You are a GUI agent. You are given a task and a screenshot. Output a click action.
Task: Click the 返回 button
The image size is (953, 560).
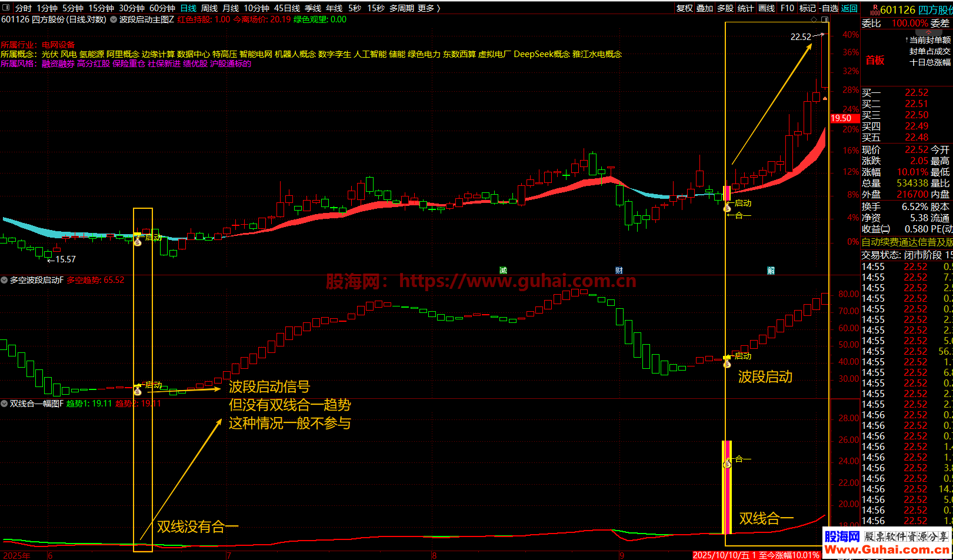click(849, 8)
